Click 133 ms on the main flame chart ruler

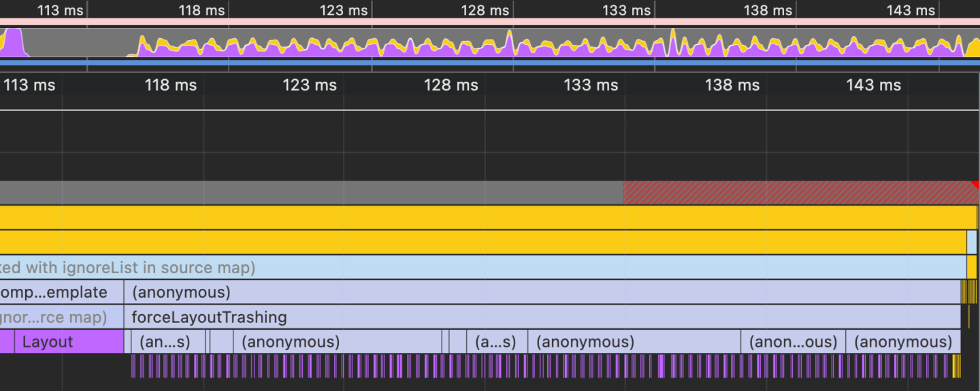click(x=591, y=85)
